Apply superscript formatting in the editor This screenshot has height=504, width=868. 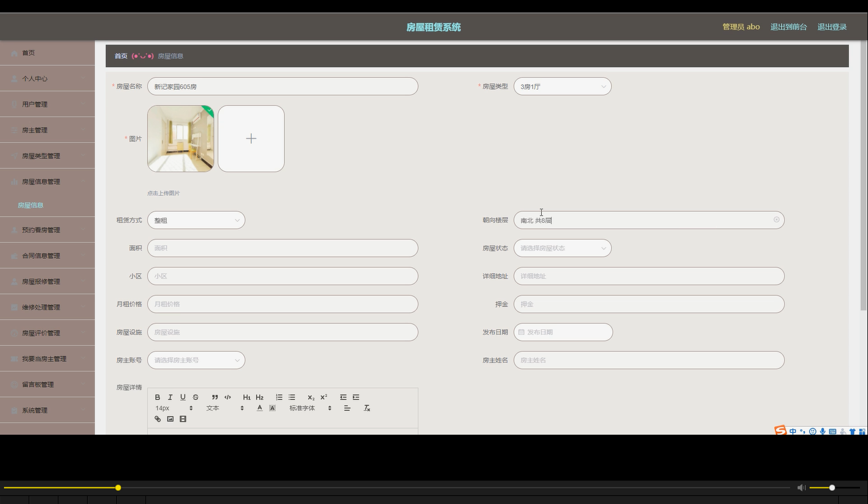[323, 397]
